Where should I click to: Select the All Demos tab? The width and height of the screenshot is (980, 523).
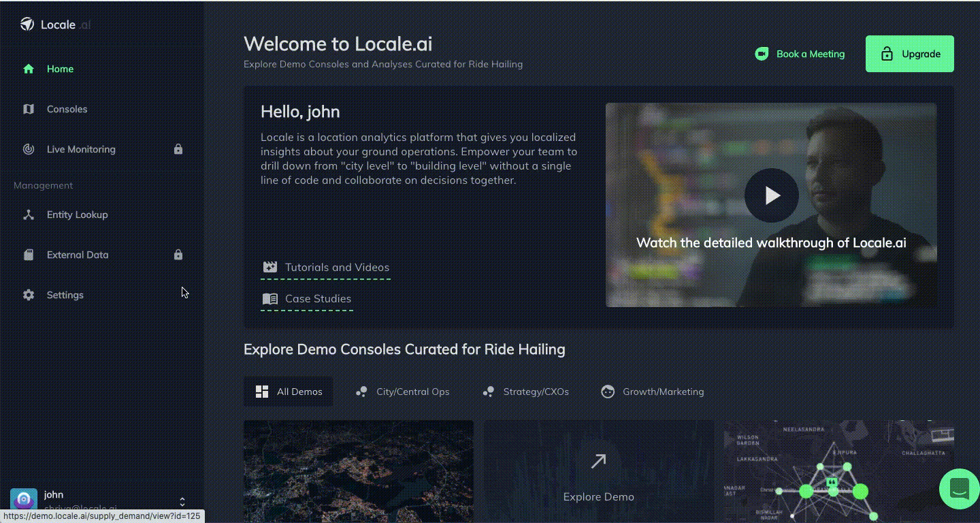coord(289,392)
